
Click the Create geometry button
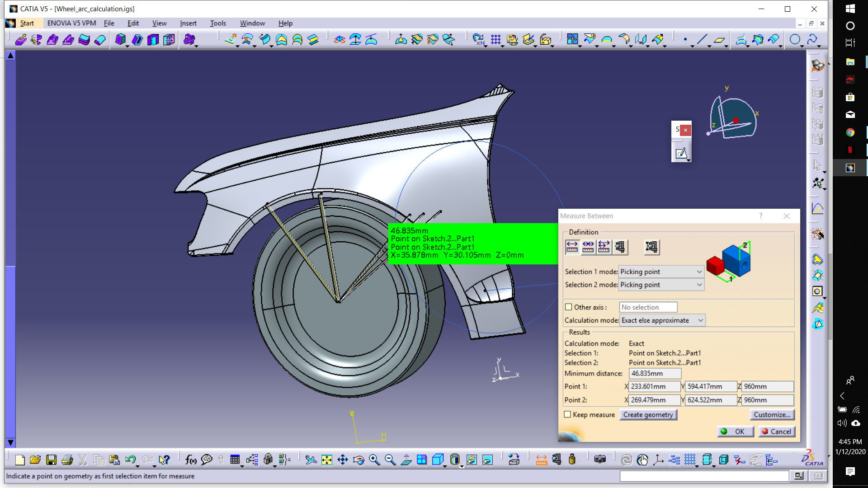[647, 414]
